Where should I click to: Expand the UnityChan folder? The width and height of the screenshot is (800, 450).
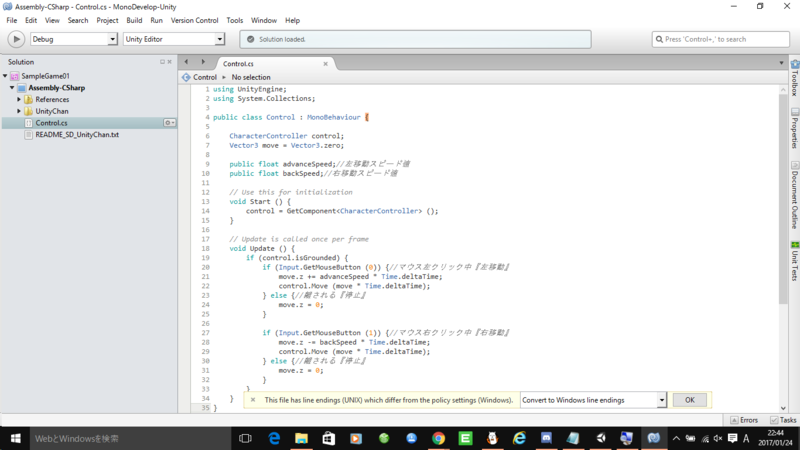coord(19,111)
